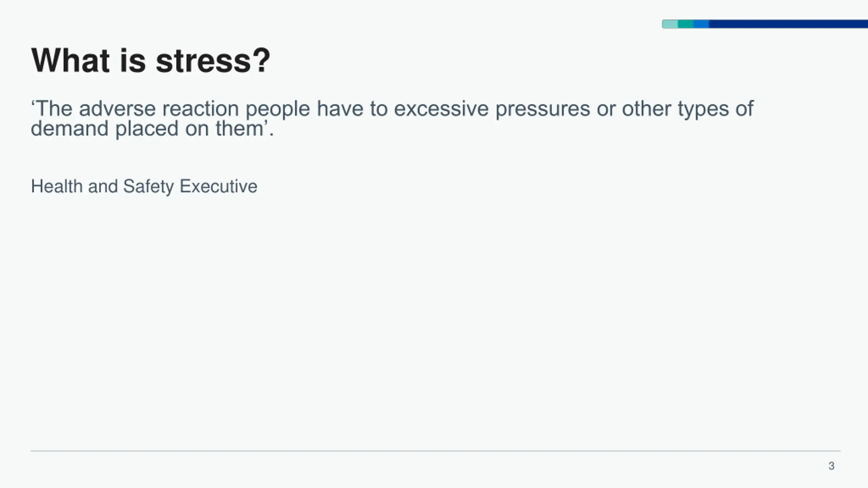868x488 pixels.
Task: Click the slide number 3
Action: pos(831,466)
